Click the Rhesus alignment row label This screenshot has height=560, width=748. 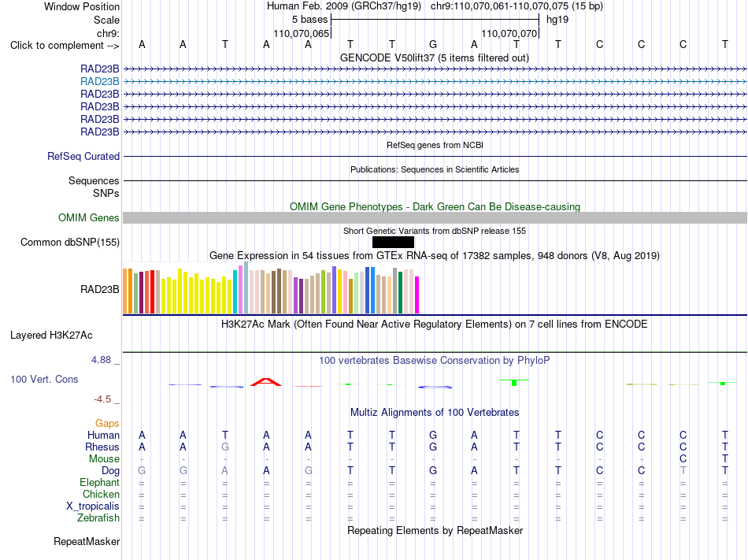point(102,447)
